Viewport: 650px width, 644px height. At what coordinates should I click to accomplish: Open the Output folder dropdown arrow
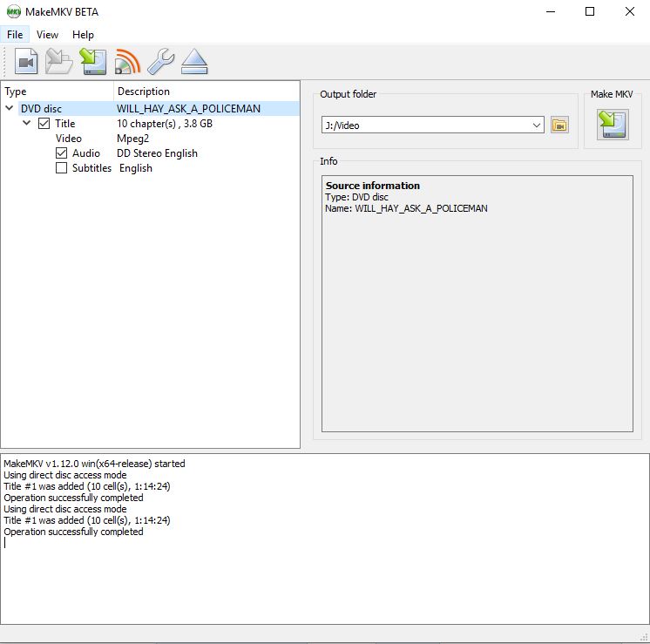(x=537, y=125)
